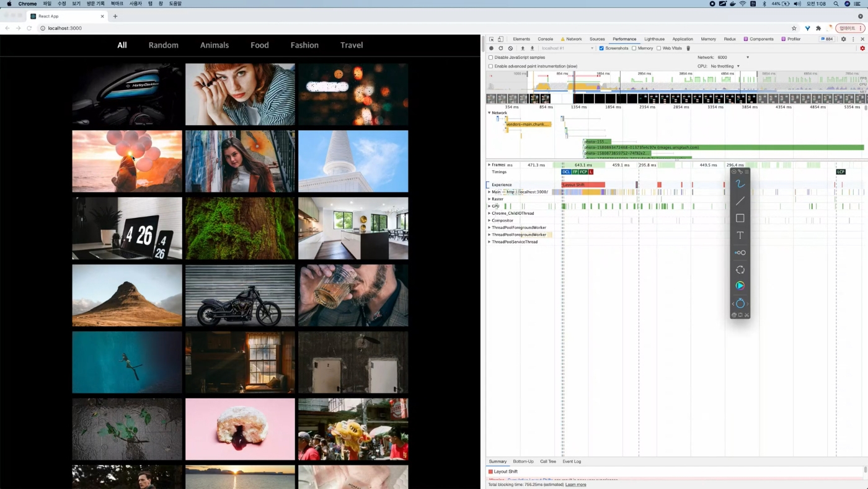868x489 pixels.
Task: Start recording a performance profile
Action: click(491, 48)
